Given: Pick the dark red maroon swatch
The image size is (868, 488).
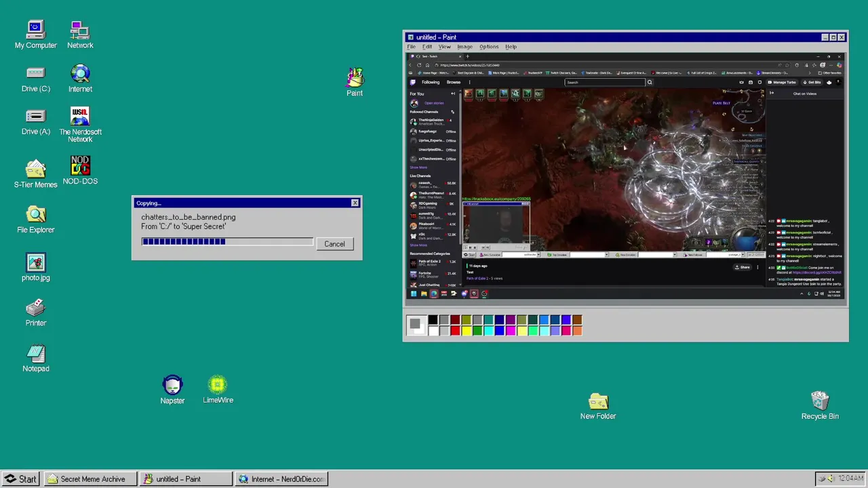Looking at the screenshot, I should coord(455,320).
